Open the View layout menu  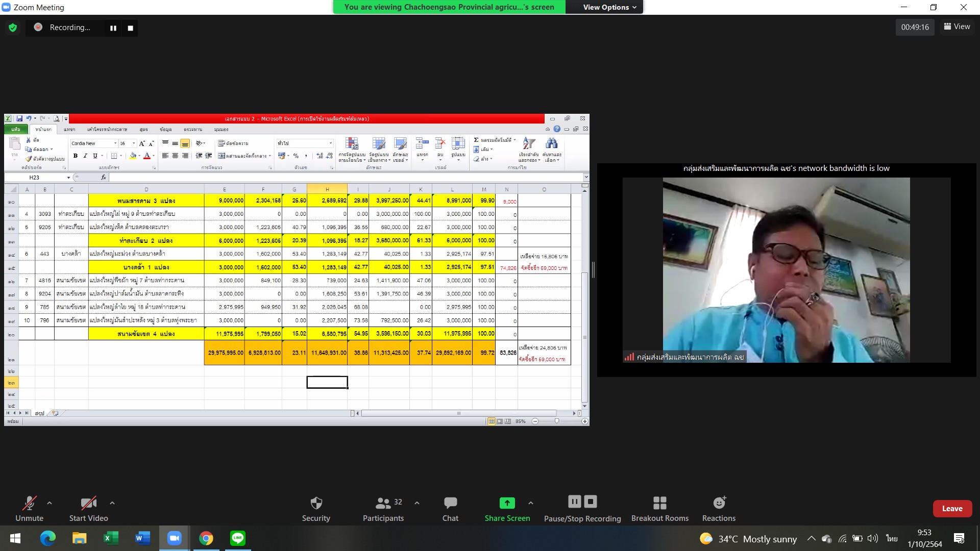click(x=957, y=27)
